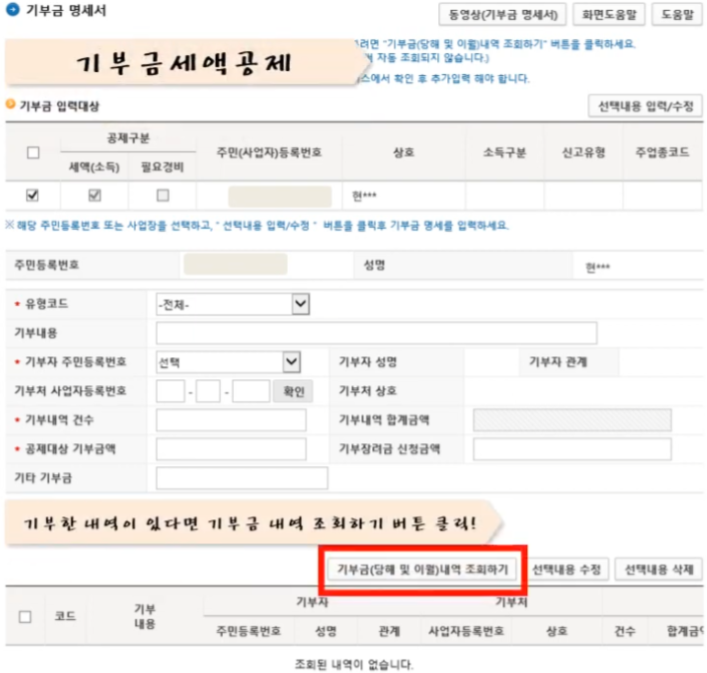
Task: Click the 사업자등록번호 header in the lower table
Action: point(466,631)
